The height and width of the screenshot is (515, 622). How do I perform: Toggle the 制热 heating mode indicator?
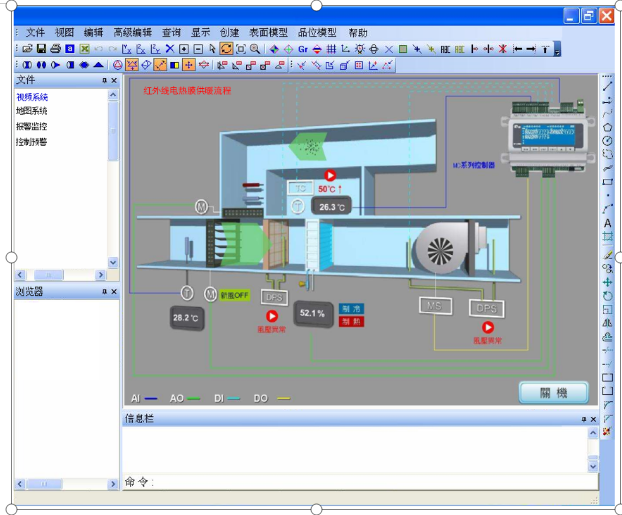(351, 322)
